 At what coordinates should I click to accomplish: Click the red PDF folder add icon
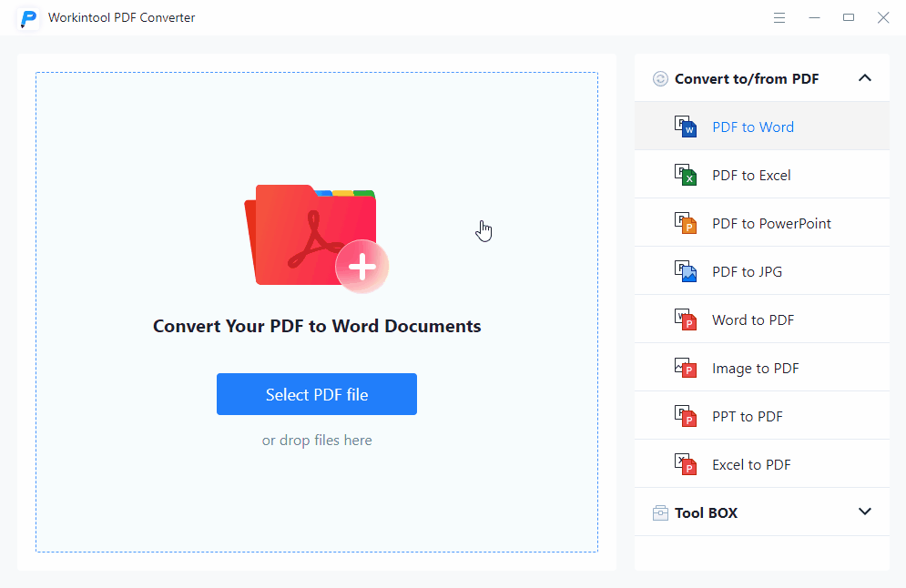point(317,238)
